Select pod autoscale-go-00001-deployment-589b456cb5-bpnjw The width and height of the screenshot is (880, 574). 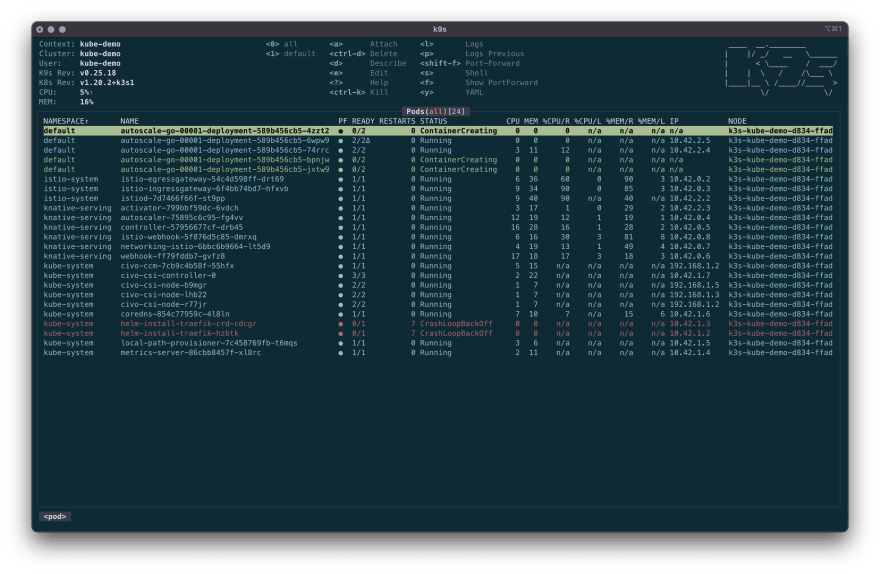438,159
